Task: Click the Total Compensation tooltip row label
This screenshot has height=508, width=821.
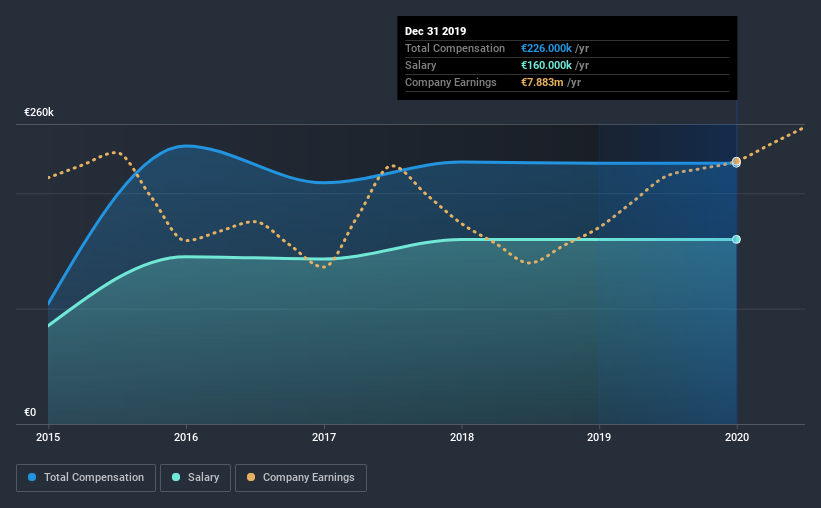Action: [x=454, y=48]
